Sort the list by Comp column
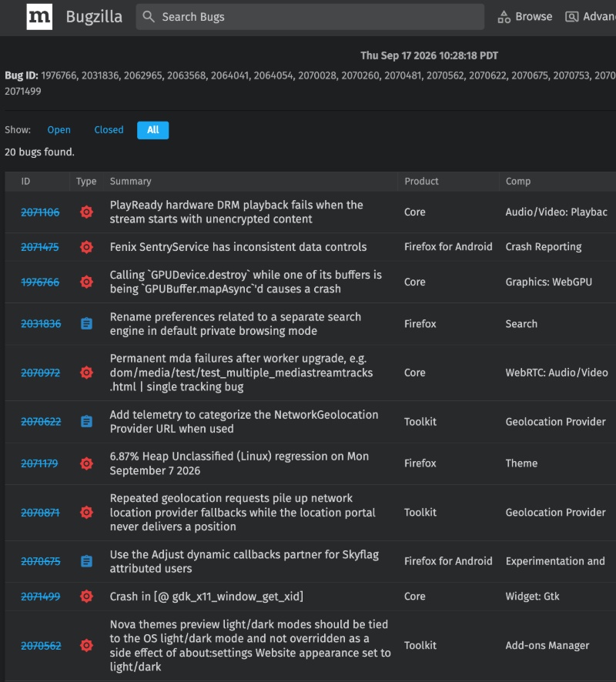This screenshot has width=616, height=682. [x=518, y=182]
